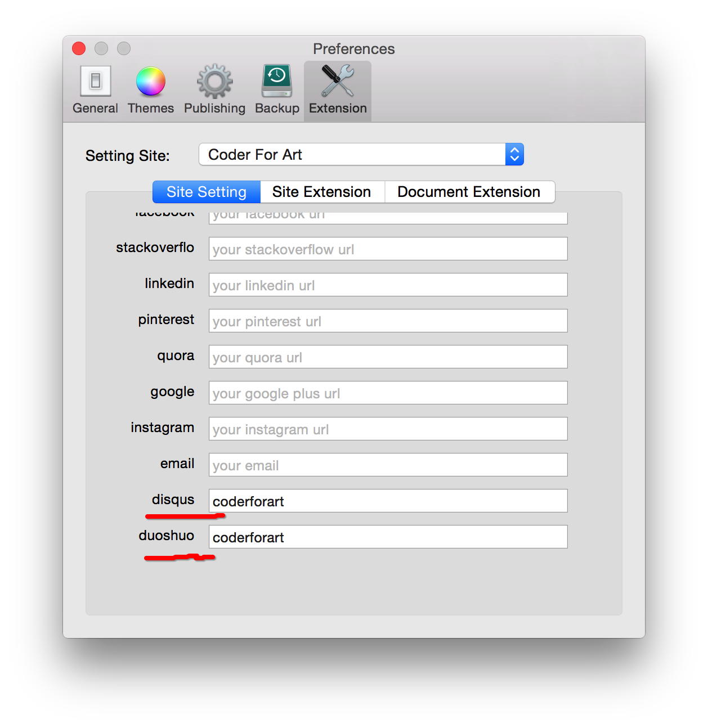Screen dimensions: 708x728
Task: Click the linkedin label
Action: pyautogui.click(x=169, y=284)
